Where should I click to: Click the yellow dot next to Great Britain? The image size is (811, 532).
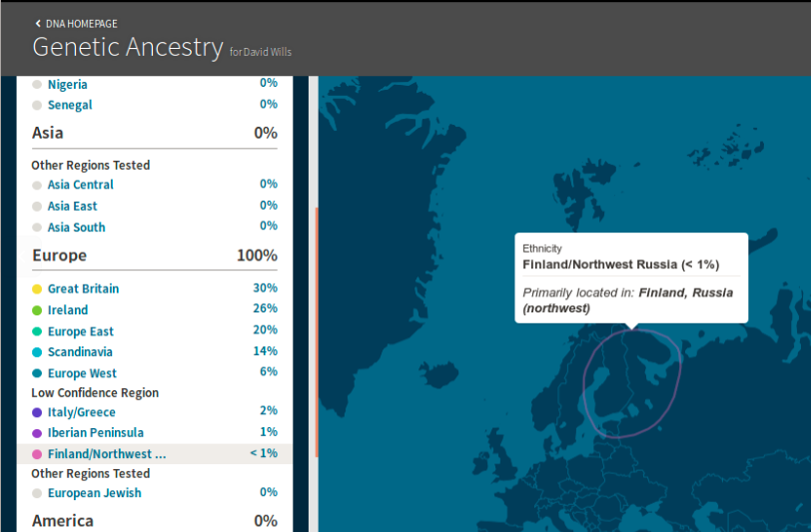coord(37,289)
